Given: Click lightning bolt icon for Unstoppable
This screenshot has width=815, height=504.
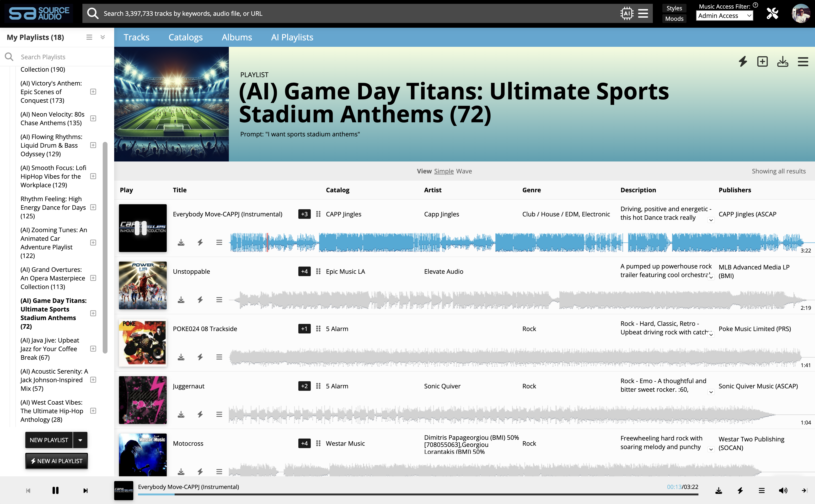Looking at the screenshot, I should pyautogui.click(x=200, y=300).
